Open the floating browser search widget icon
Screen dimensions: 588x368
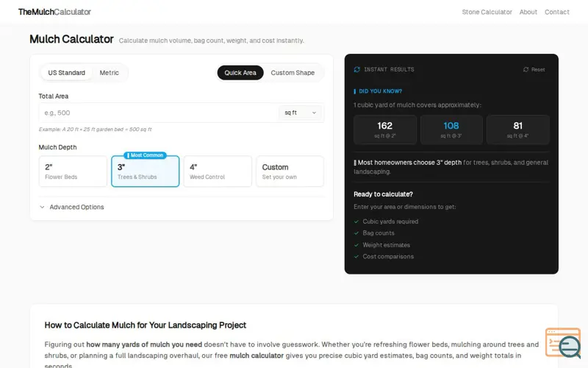pyautogui.click(x=564, y=343)
